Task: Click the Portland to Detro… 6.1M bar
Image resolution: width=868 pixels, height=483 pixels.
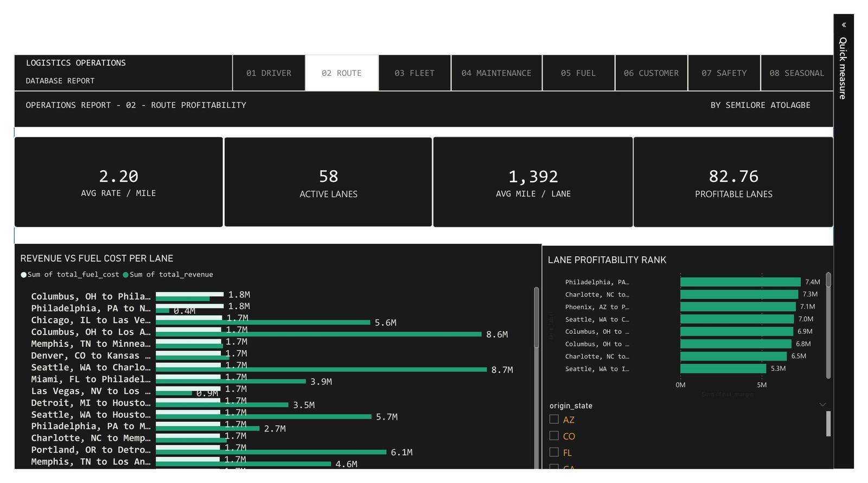Action: pyautogui.click(x=271, y=452)
